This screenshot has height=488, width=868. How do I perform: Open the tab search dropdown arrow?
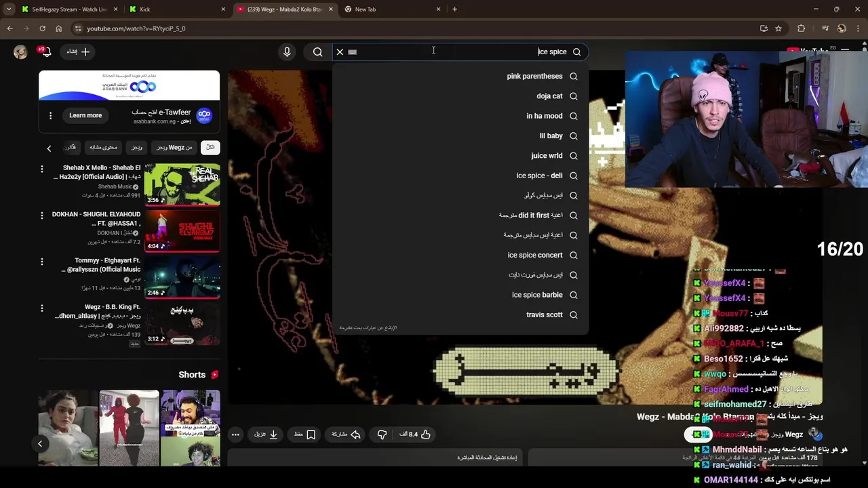point(9,9)
